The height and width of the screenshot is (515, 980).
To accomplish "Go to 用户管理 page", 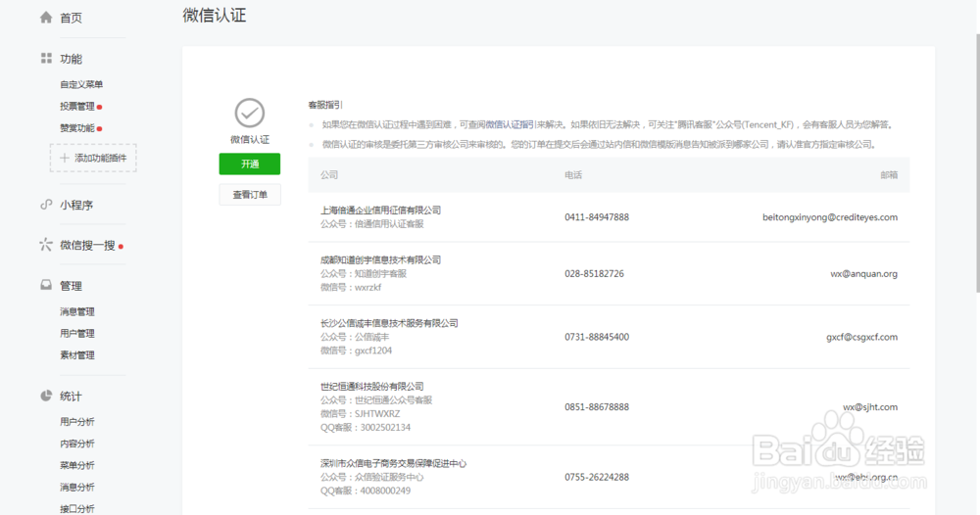I will point(76,333).
